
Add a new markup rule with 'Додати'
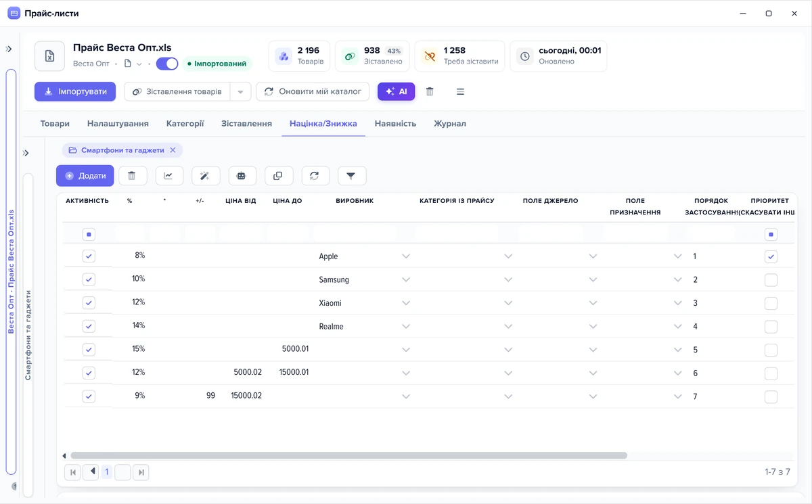pos(85,176)
